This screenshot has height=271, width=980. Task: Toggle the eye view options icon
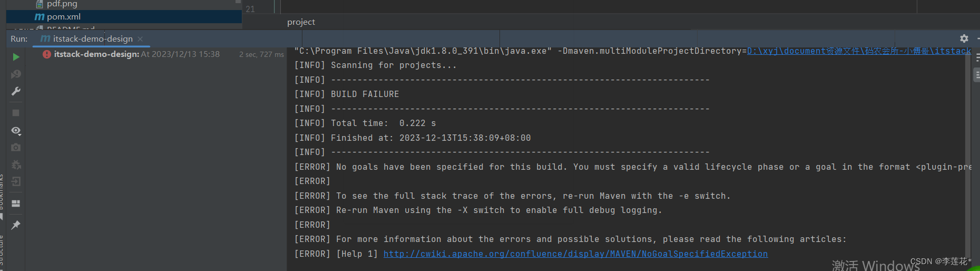click(16, 130)
